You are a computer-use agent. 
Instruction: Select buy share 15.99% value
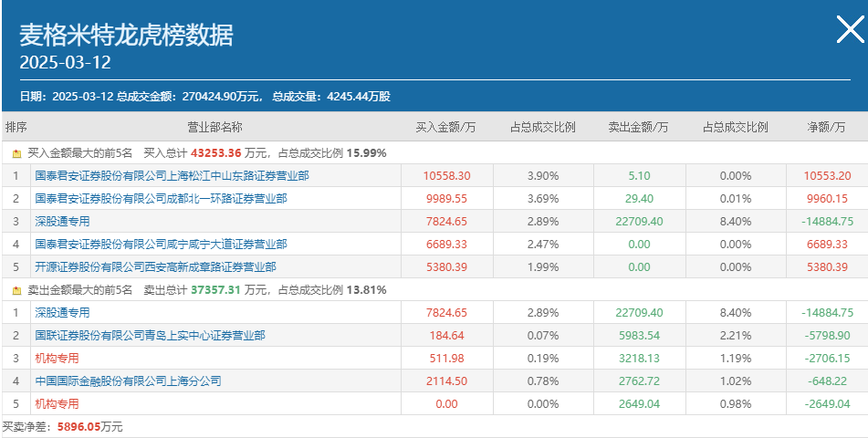pyautogui.click(x=367, y=153)
